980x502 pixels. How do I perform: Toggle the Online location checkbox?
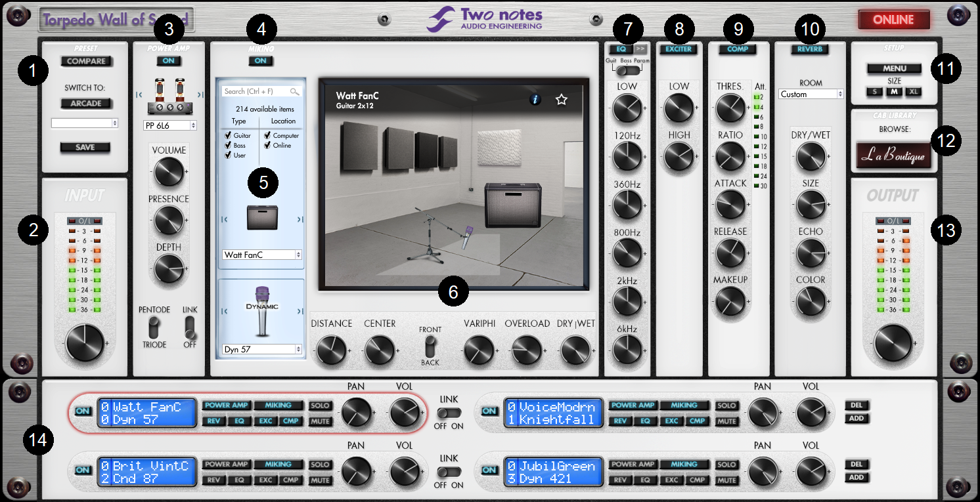coord(268,145)
